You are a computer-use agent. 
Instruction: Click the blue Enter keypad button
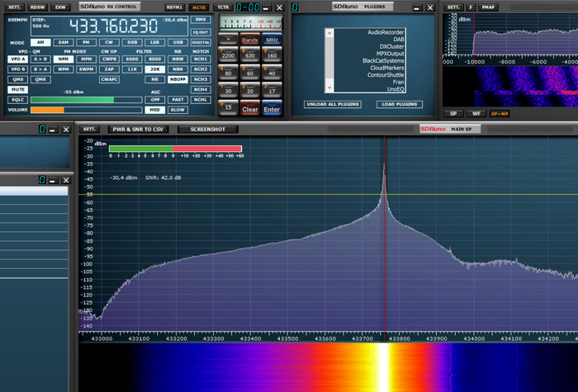pyautogui.click(x=272, y=108)
